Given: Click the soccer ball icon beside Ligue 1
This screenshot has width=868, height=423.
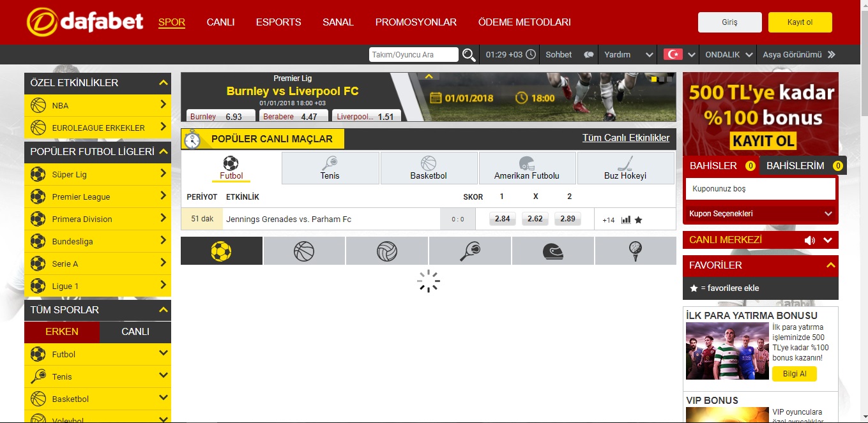Looking at the screenshot, I should pyautogui.click(x=38, y=286).
